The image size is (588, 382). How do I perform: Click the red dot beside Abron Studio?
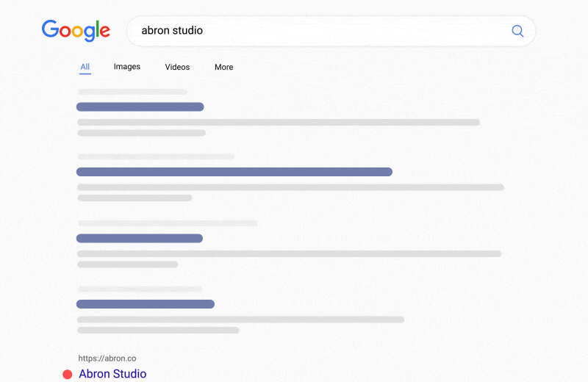click(68, 375)
